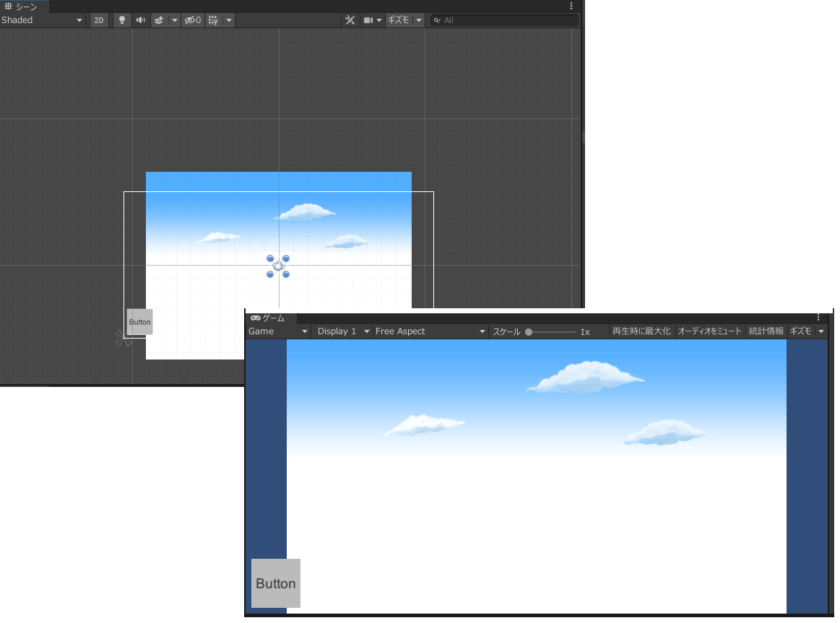Select the wrench tool settings icon
Screen dimensions: 840x623
(x=350, y=20)
